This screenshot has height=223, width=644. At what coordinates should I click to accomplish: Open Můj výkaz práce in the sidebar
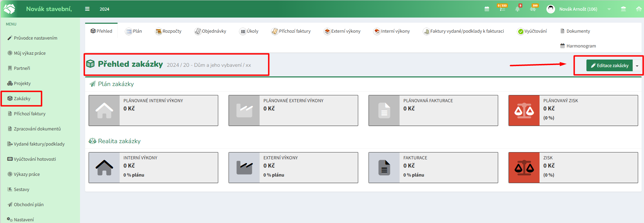pyautogui.click(x=27, y=53)
